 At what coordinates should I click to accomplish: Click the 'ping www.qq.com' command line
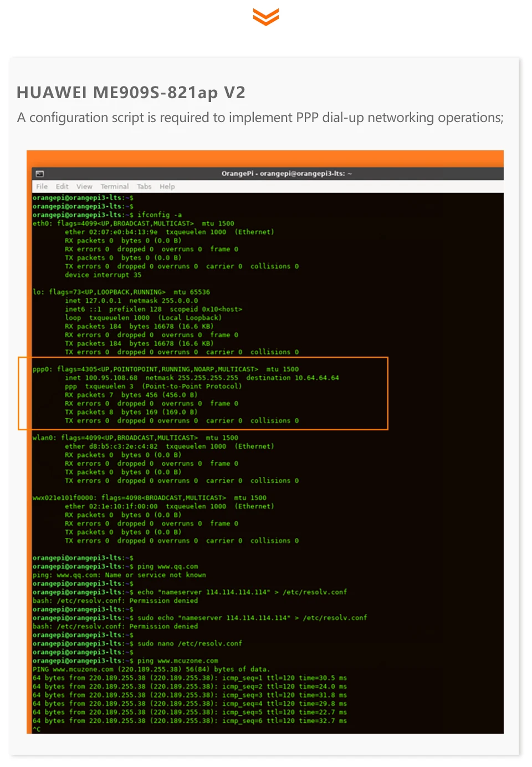(x=115, y=567)
